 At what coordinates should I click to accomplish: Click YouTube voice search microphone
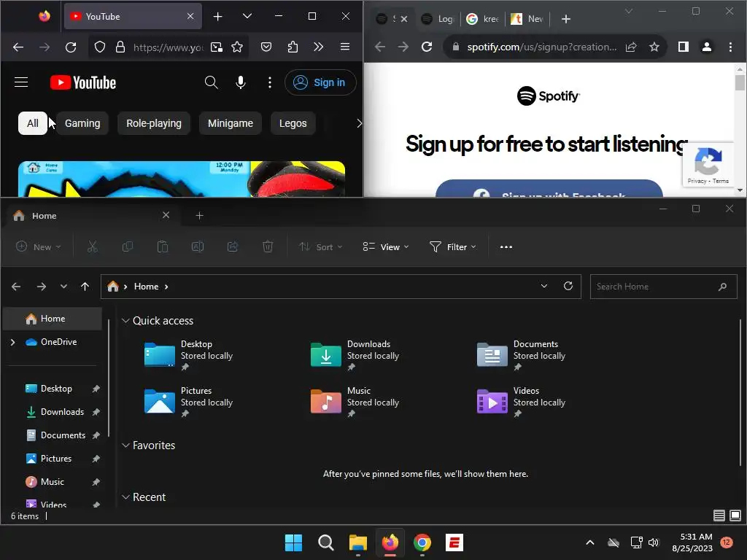coord(241,82)
